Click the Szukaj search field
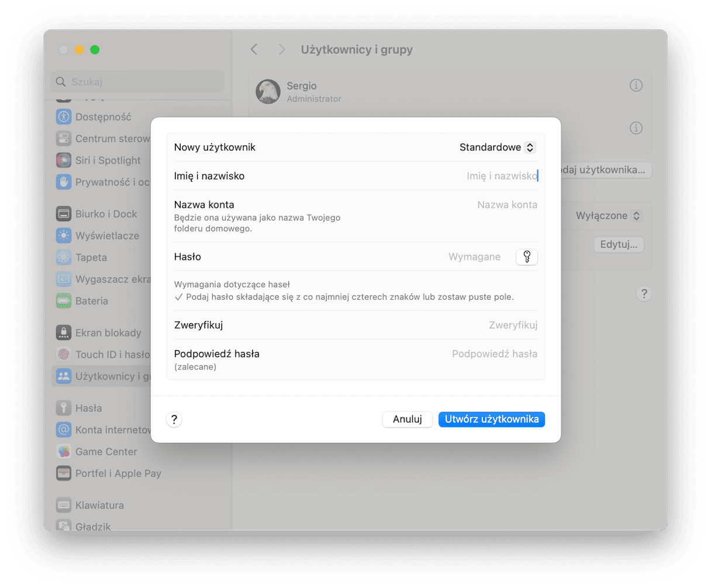 coord(137,82)
